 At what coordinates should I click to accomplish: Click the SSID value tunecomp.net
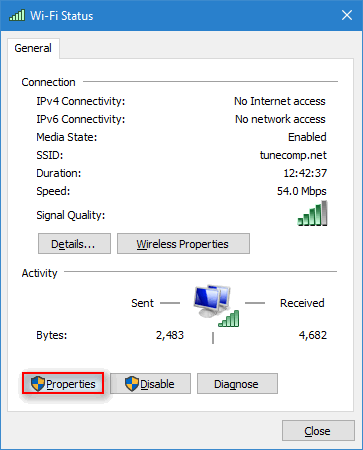pos(293,155)
